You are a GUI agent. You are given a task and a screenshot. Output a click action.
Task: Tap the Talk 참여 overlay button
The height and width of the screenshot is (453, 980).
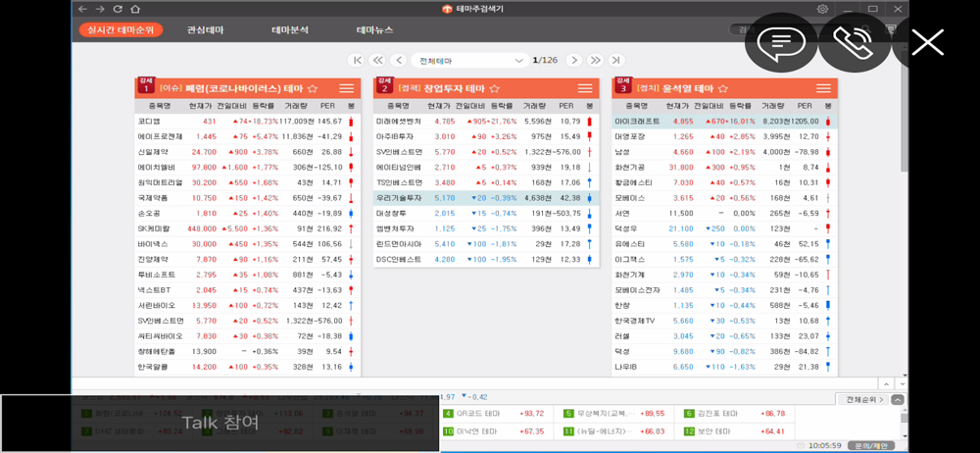point(220,423)
